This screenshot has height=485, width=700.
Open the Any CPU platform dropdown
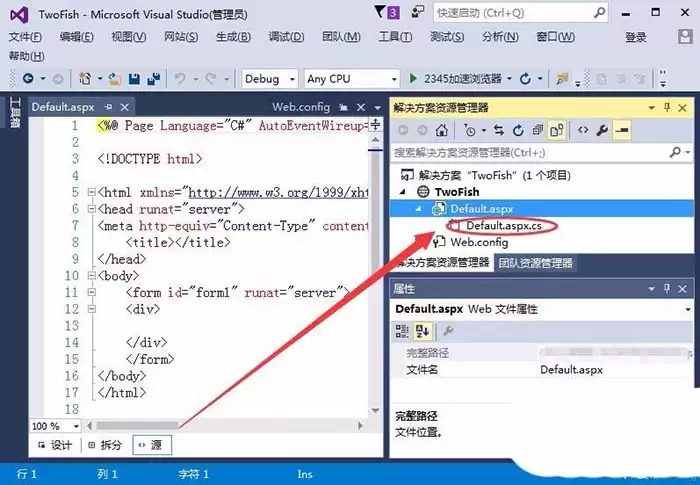[352, 79]
